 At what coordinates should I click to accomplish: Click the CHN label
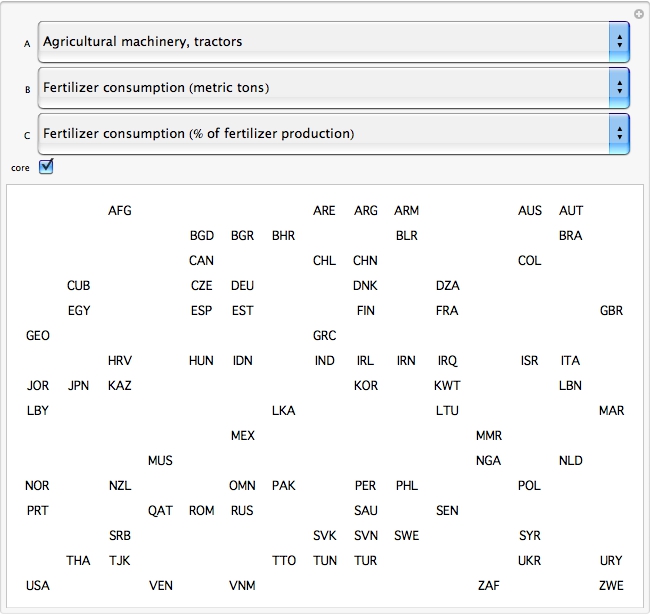pos(365,261)
